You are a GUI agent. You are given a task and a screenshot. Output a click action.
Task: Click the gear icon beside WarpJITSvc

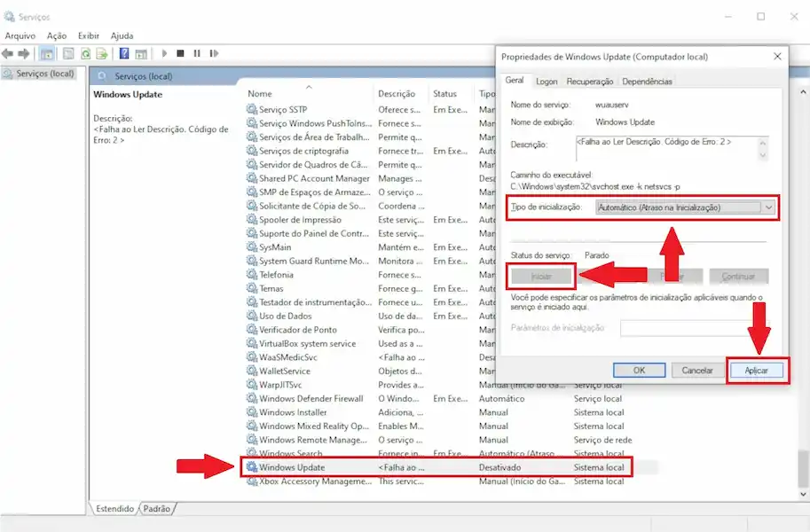coord(252,384)
